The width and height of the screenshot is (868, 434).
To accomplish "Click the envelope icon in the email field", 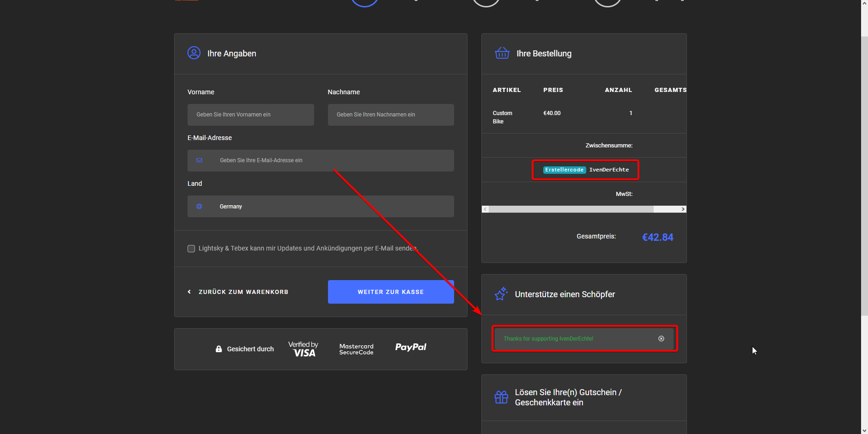I will pyautogui.click(x=199, y=160).
